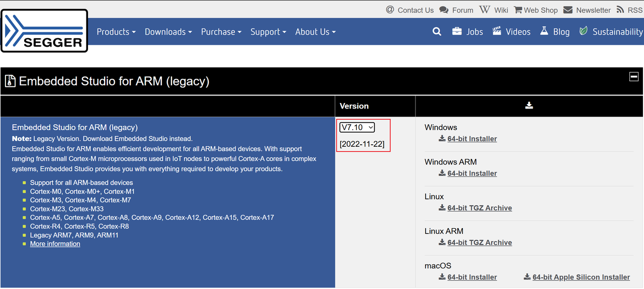
Task: Download the Linux 64-bit TGZ Archive
Action: 479,208
